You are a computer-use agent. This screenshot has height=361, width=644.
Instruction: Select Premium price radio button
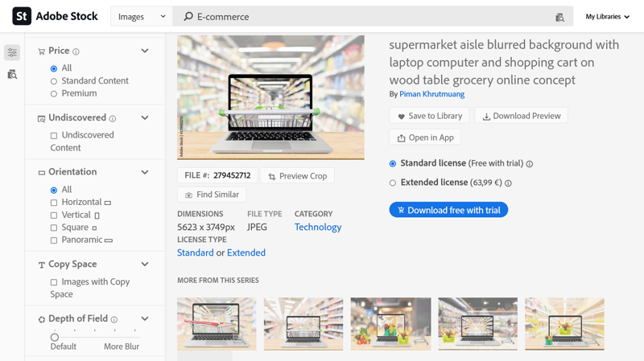pyautogui.click(x=54, y=94)
